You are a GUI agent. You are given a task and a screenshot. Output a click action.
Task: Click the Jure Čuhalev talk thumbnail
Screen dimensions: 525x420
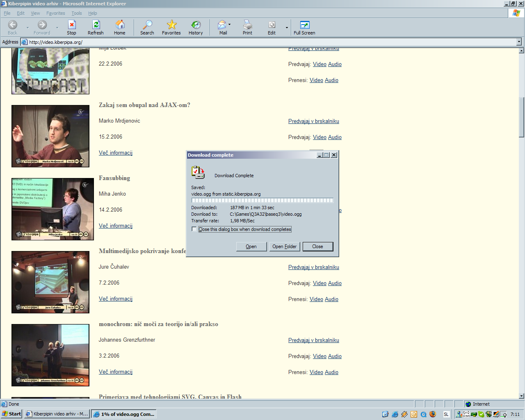point(50,282)
